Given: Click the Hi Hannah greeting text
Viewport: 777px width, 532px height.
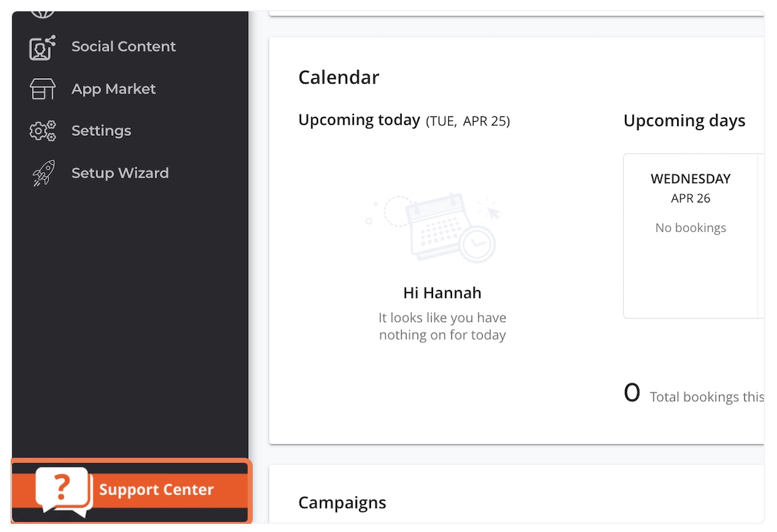Looking at the screenshot, I should (x=443, y=293).
